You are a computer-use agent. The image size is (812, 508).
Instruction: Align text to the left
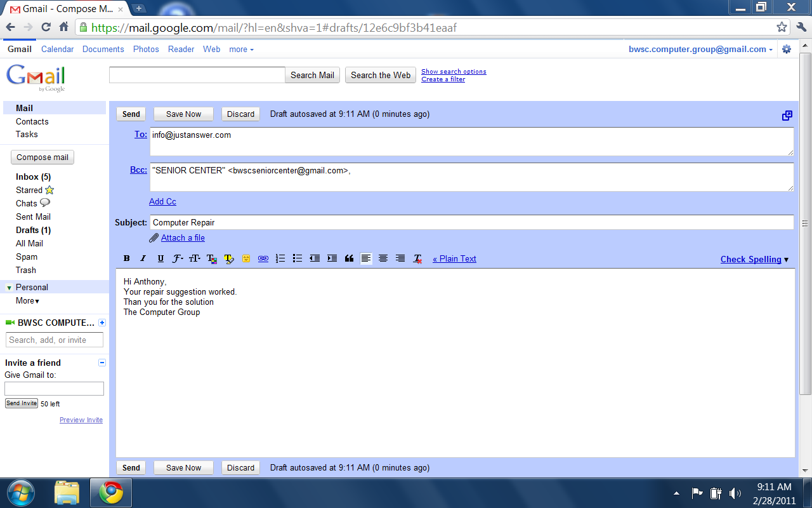pyautogui.click(x=366, y=258)
